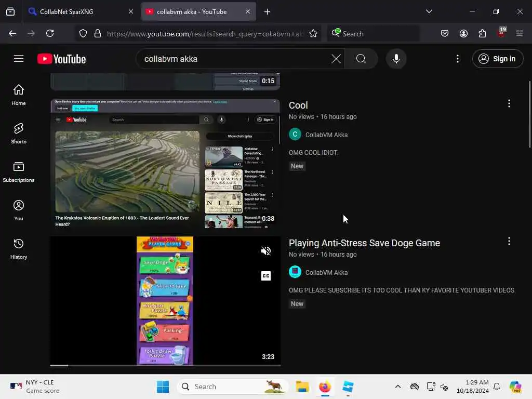Open the notifications bell
Image resolution: width=532 pixels, height=399 pixels.
click(x=497, y=387)
